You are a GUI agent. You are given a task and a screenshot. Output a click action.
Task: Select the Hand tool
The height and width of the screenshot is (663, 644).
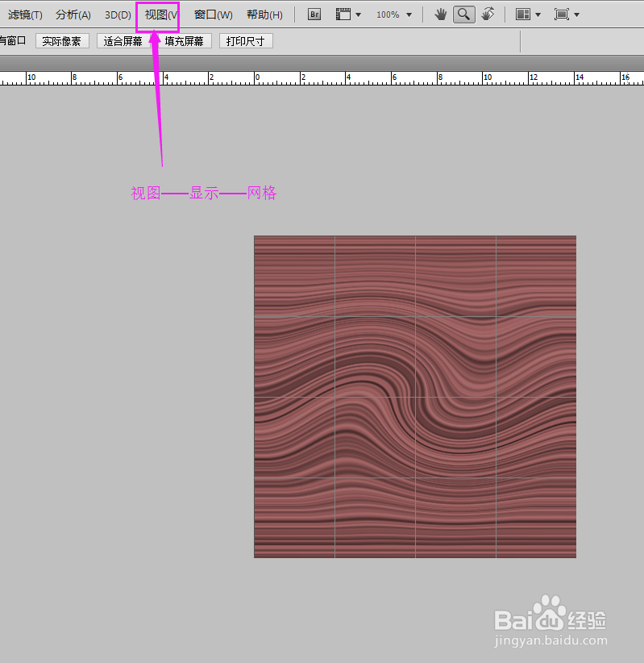pos(441,15)
